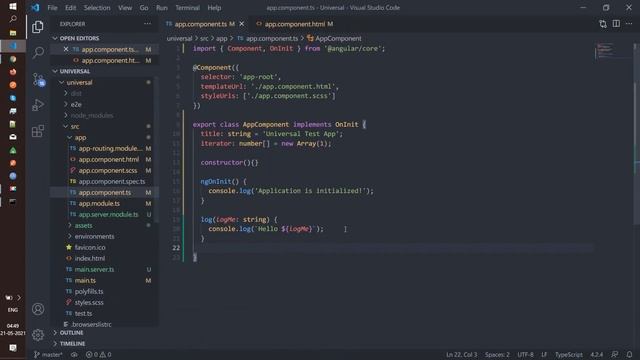Open the Run menu
The width and height of the screenshot is (640, 360).
pyautogui.click(x=162, y=8)
